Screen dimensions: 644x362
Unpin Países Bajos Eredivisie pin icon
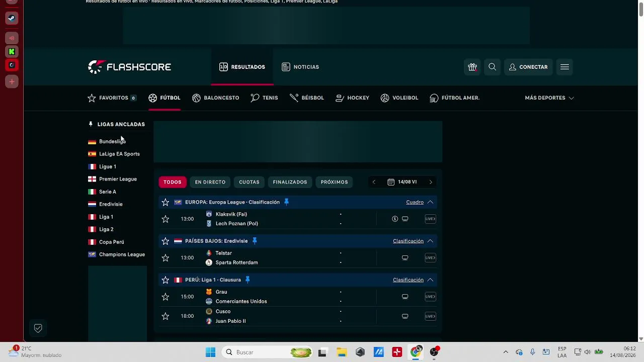point(255,241)
